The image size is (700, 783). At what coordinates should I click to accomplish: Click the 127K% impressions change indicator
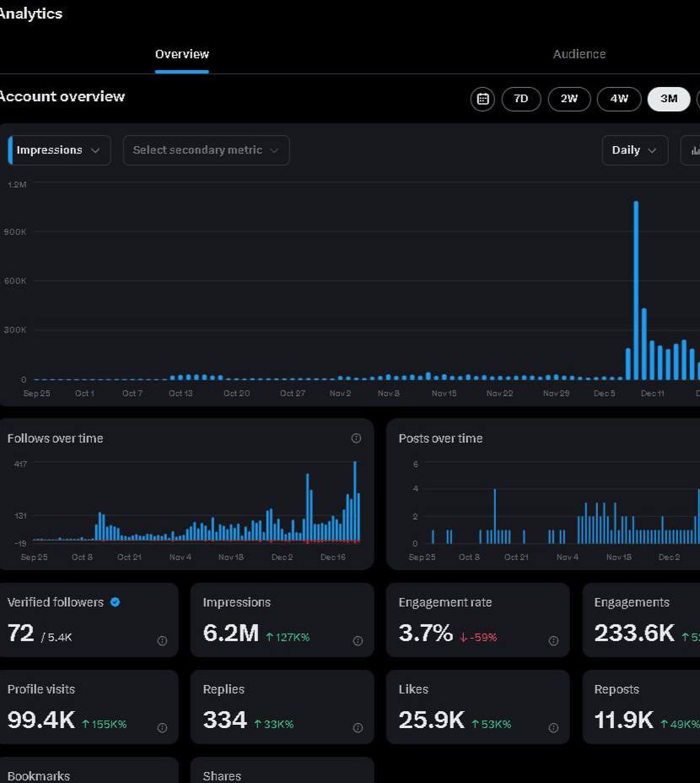point(288,637)
